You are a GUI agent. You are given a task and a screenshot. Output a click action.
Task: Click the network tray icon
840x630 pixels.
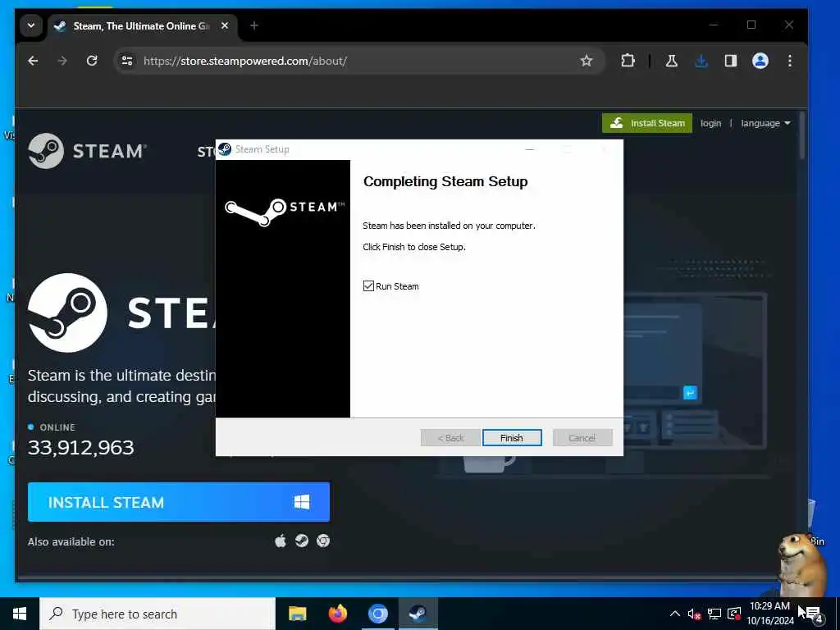[714, 614]
